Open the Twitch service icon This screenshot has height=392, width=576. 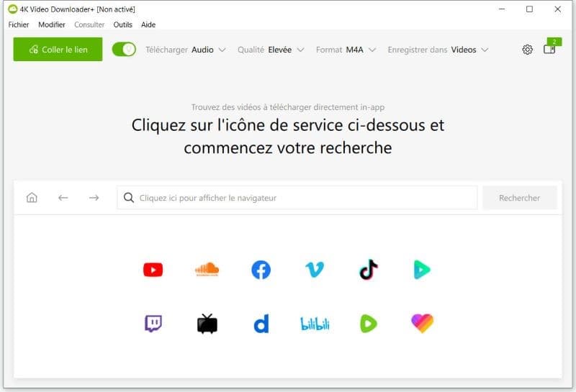153,324
